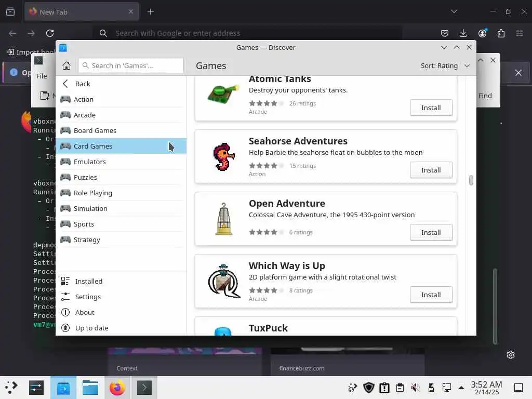The height and width of the screenshot is (399, 532).
Task: Open the About page in Discover
Action: (121, 312)
